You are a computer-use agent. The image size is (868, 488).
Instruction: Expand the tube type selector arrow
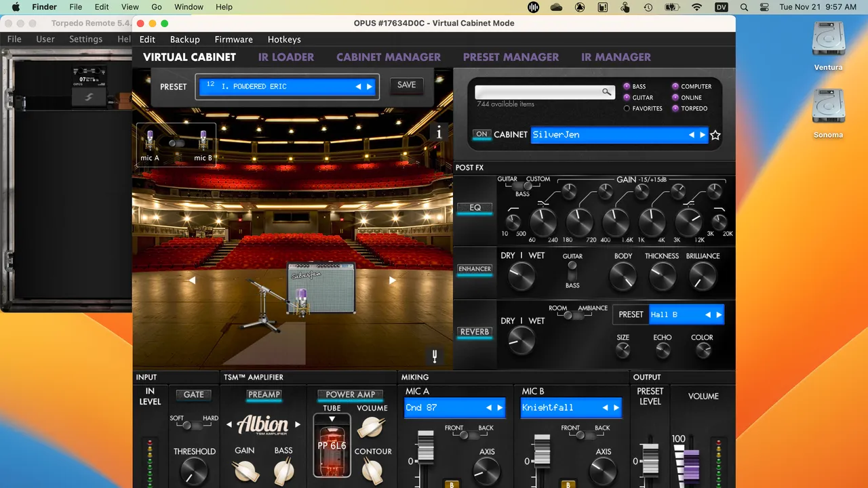pyautogui.click(x=332, y=420)
